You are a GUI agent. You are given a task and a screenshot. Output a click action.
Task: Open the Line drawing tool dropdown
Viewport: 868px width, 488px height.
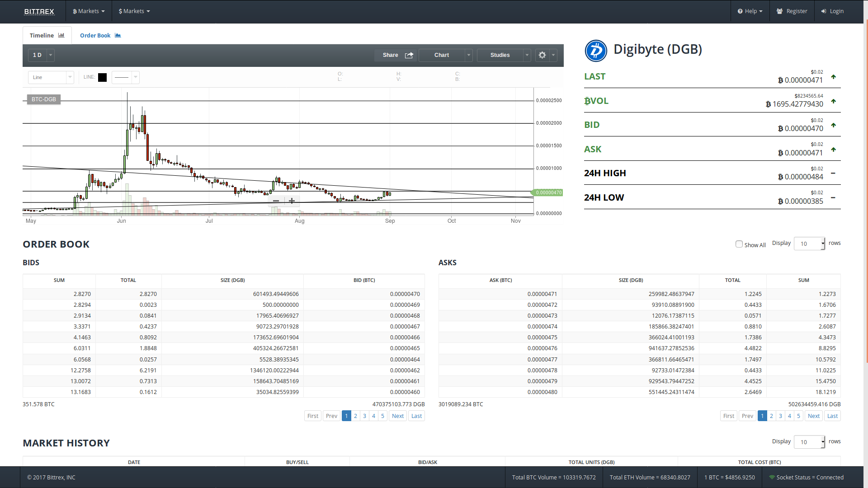pyautogui.click(x=51, y=77)
